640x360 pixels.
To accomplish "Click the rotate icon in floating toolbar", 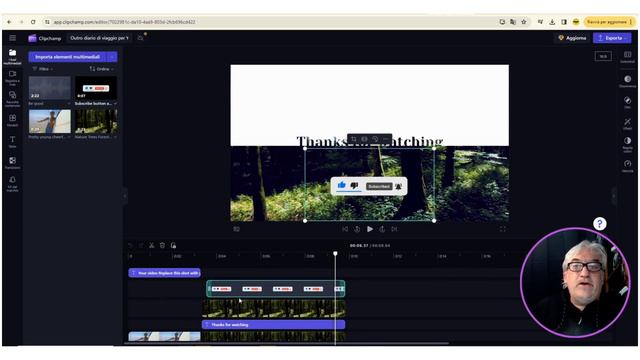I will tap(375, 139).
